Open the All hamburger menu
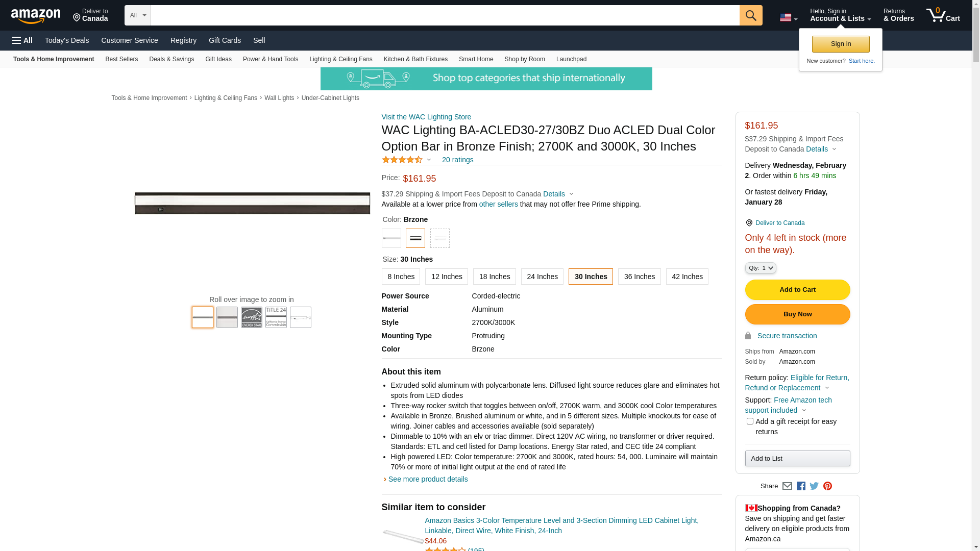Viewport: 980px width, 551px height. [x=22, y=40]
